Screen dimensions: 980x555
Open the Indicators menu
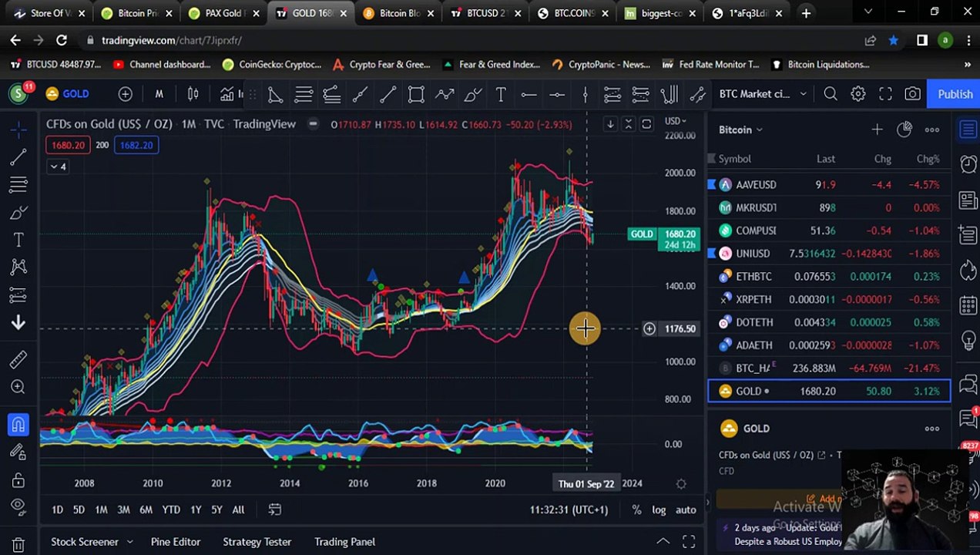pos(230,94)
